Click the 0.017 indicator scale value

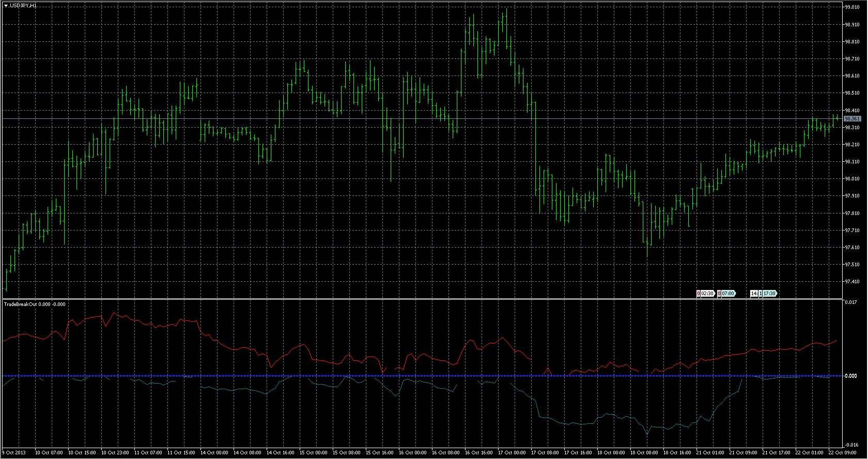(x=851, y=302)
